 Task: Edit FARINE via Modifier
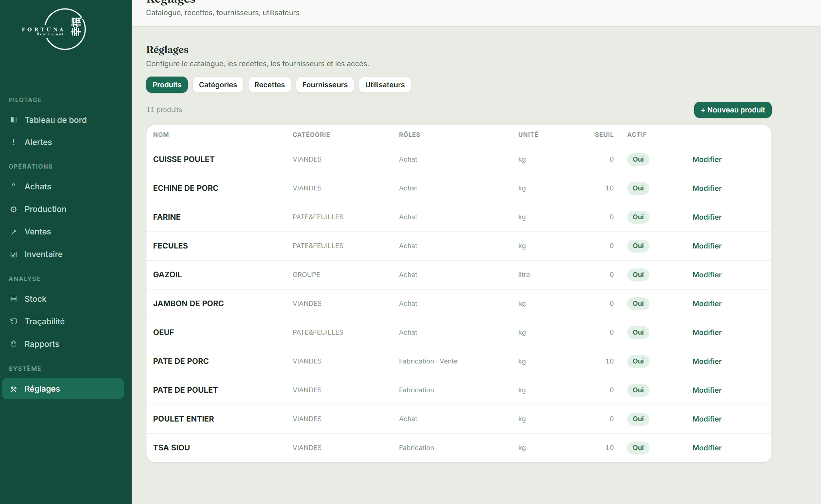(x=707, y=217)
